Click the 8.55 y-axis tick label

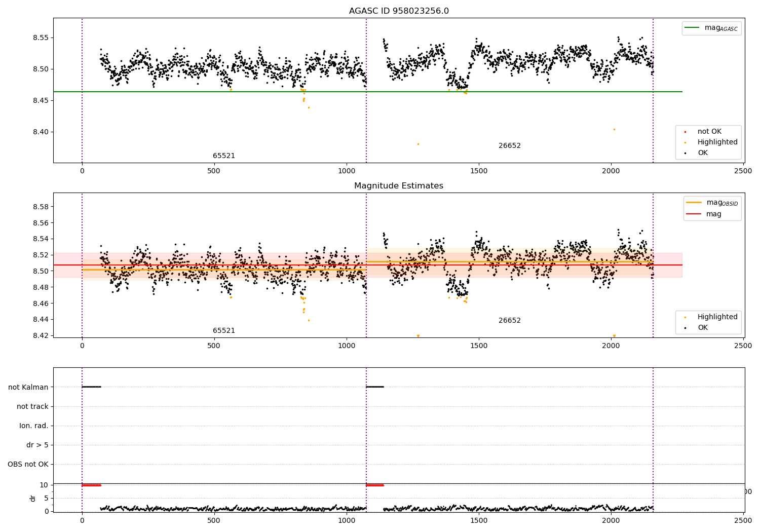(x=41, y=38)
